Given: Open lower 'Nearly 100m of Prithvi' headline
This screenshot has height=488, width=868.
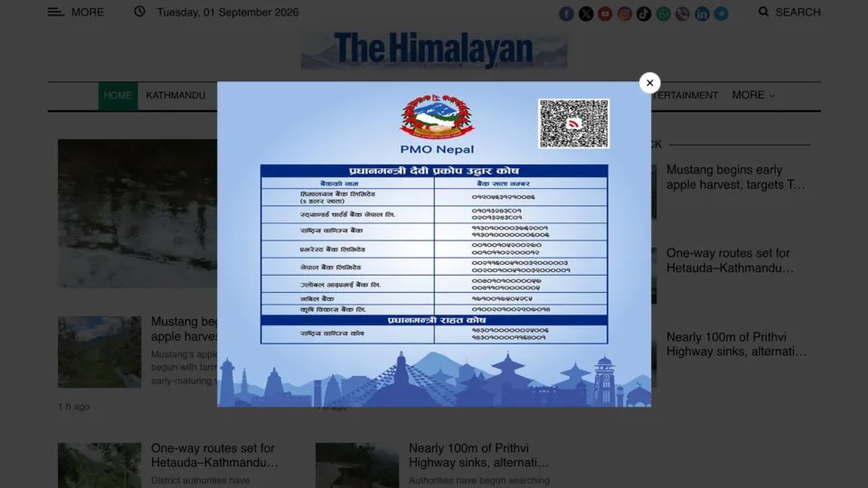Looking at the screenshot, I should [479, 455].
